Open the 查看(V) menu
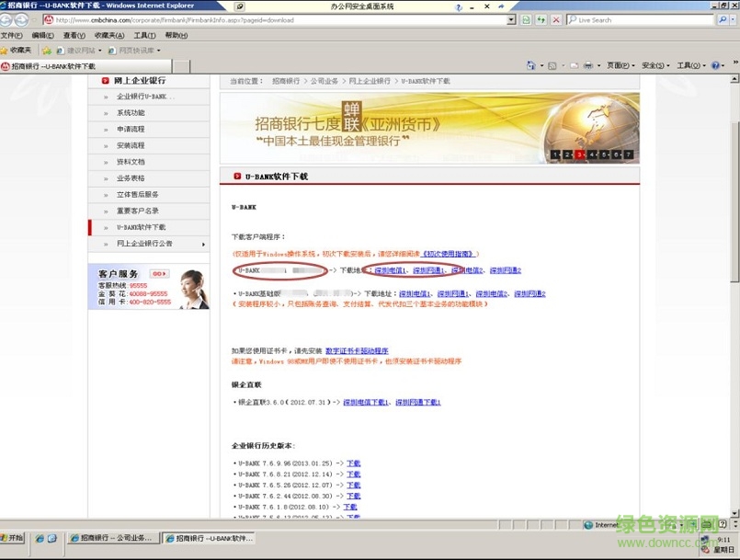The height and width of the screenshot is (560, 740). point(74,36)
